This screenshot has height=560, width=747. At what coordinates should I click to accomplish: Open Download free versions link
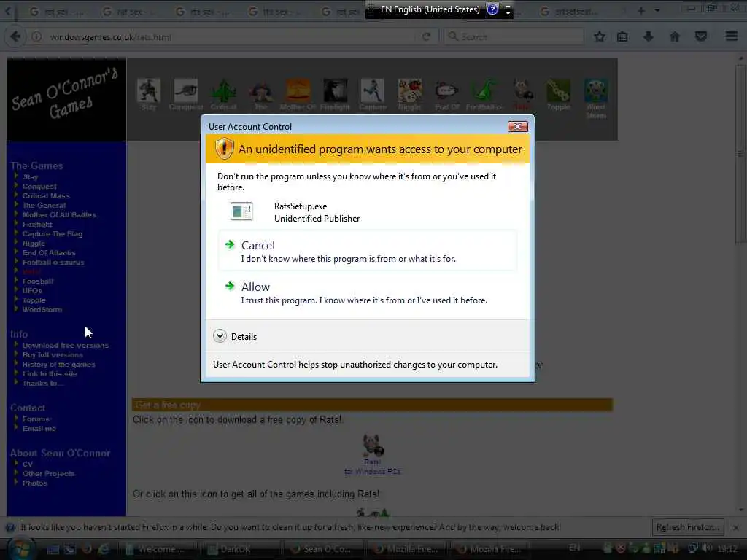pos(66,345)
